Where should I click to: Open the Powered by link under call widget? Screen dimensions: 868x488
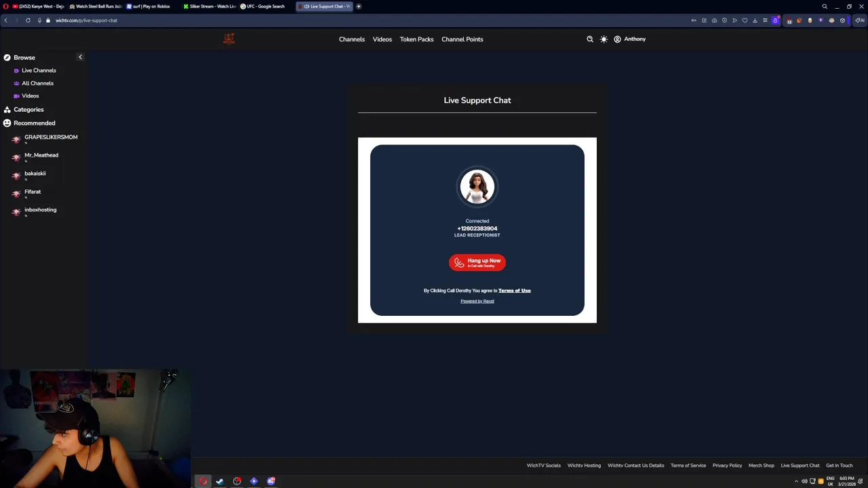(477, 302)
